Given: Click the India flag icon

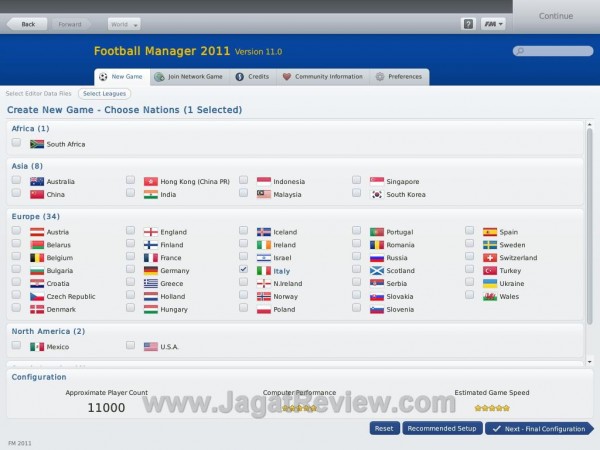Looking at the screenshot, I should [151, 194].
